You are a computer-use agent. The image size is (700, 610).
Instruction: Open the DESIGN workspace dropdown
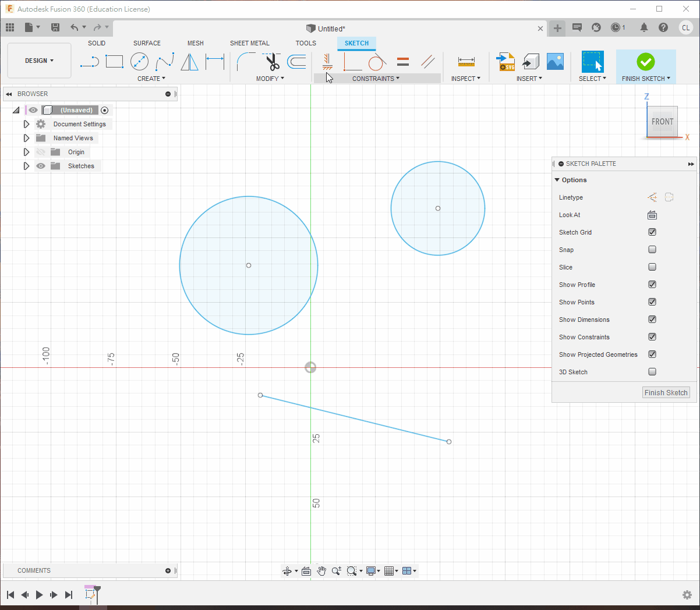(x=39, y=61)
